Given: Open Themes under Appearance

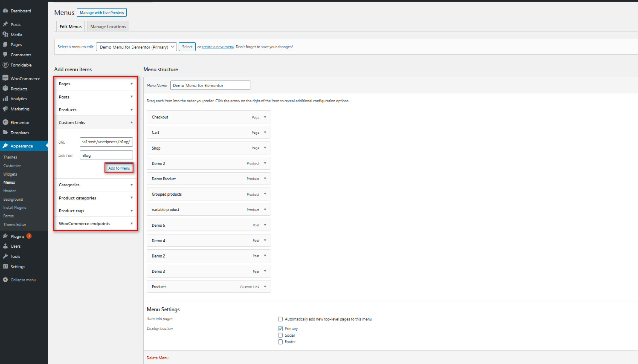Looking at the screenshot, I should point(10,157).
